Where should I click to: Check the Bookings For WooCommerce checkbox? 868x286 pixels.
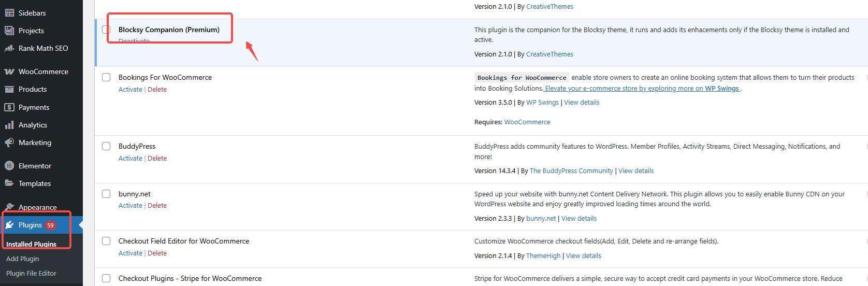point(106,77)
